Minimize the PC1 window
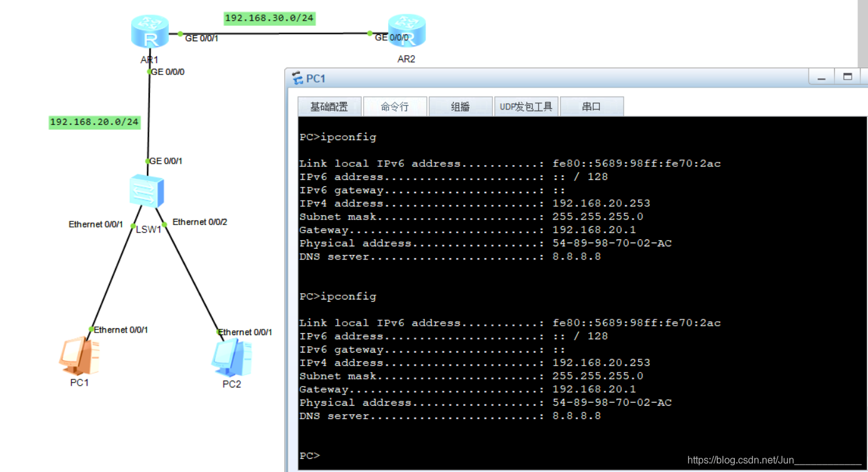The width and height of the screenshot is (868, 472). 822,77
